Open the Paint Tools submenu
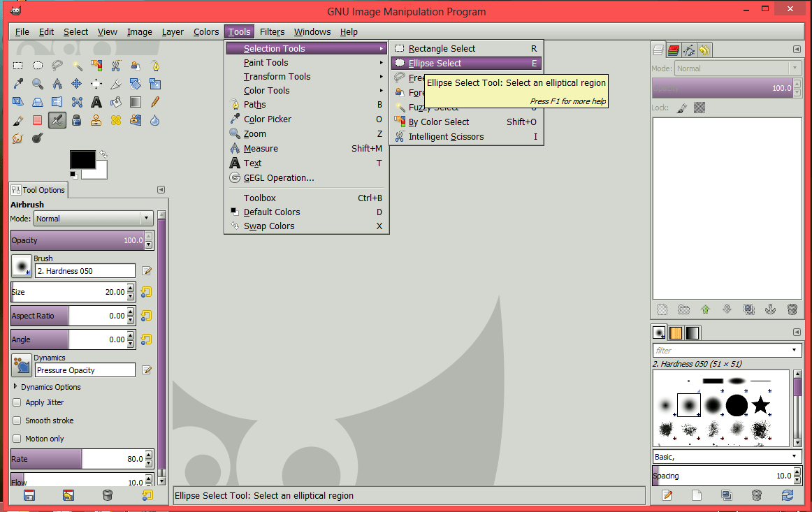The image size is (812, 512). pyautogui.click(x=307, y=63)
